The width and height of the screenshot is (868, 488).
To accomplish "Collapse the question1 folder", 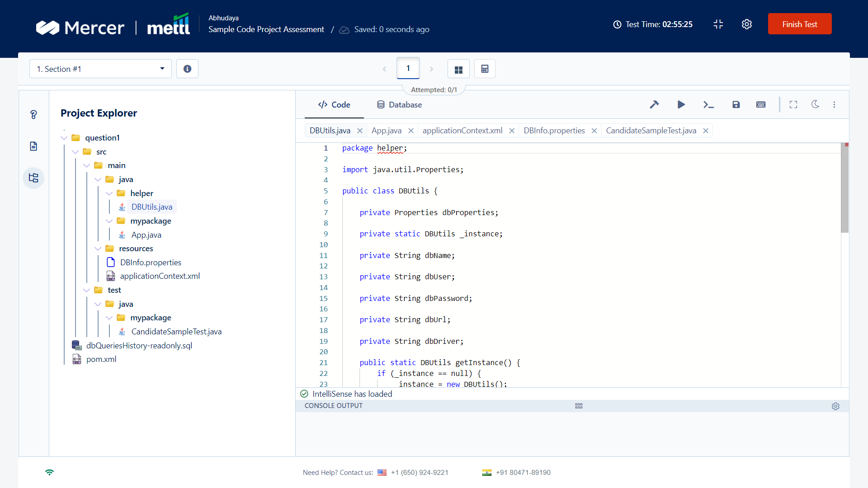I will pyautogui.click(x=64, y=138).
